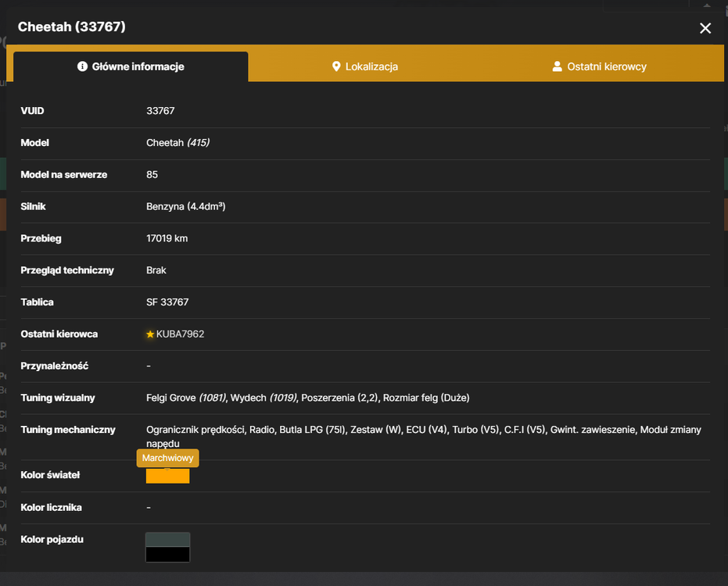
Task: Select the engine text Benzyna (4.4dm³)
Action: 186,206
